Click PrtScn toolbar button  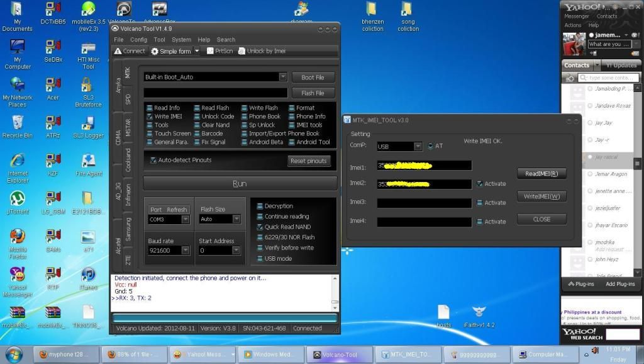(219, 51)
